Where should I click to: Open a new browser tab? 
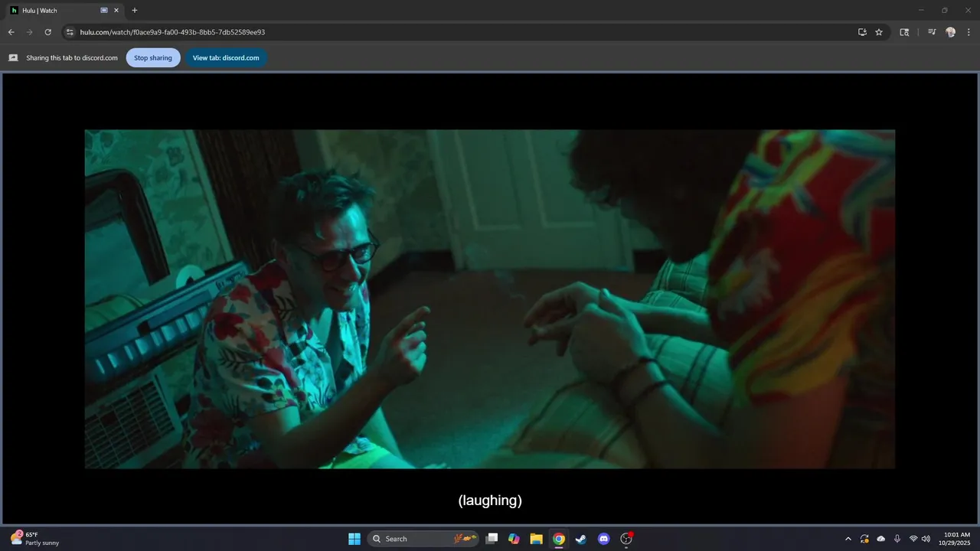[x=135, y=11]
